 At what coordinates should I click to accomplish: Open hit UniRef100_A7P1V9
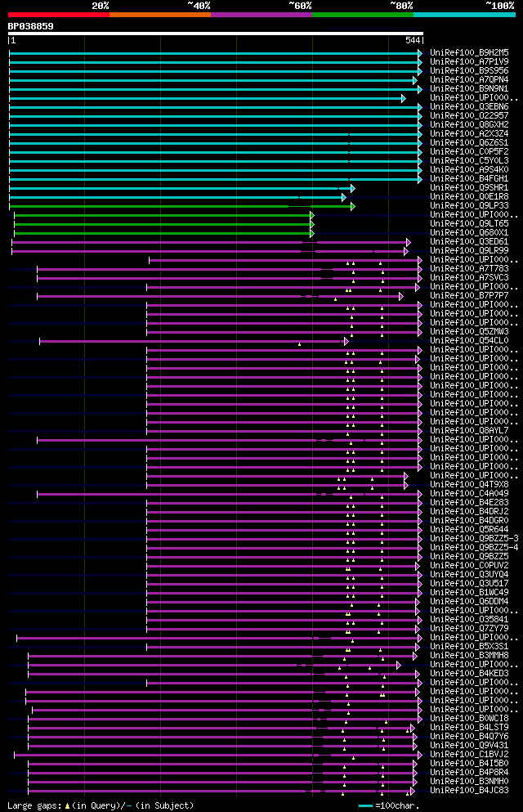pos(469,61)
